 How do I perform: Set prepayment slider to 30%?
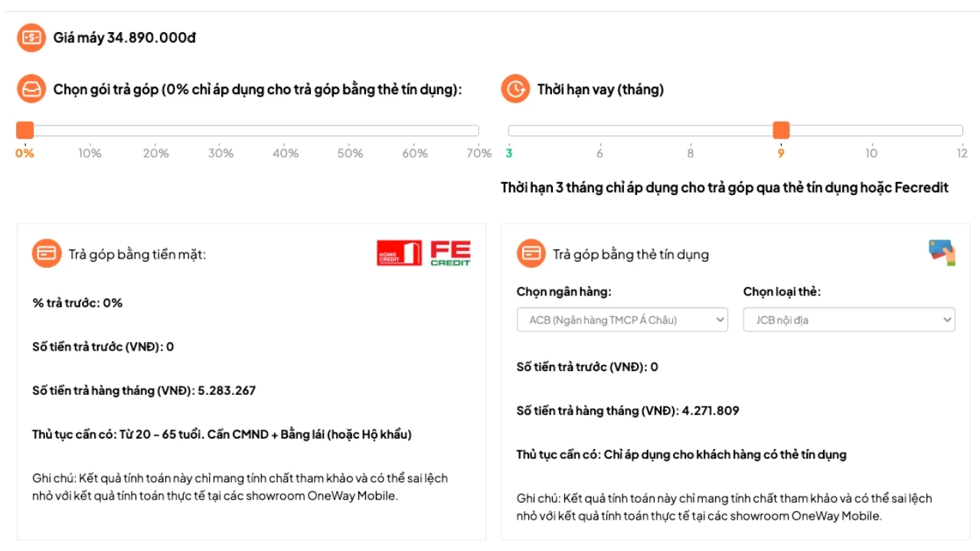(x=220, y=131)
